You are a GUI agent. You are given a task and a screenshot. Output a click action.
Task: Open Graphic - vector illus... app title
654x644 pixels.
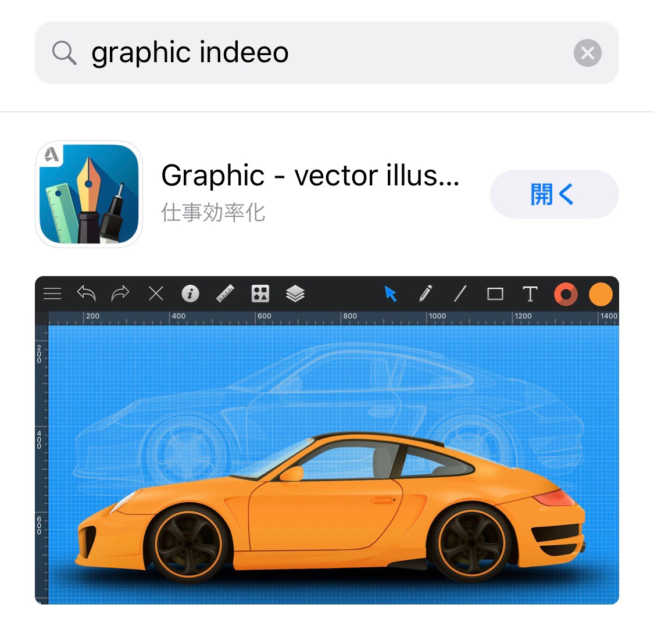click(310, 176)
